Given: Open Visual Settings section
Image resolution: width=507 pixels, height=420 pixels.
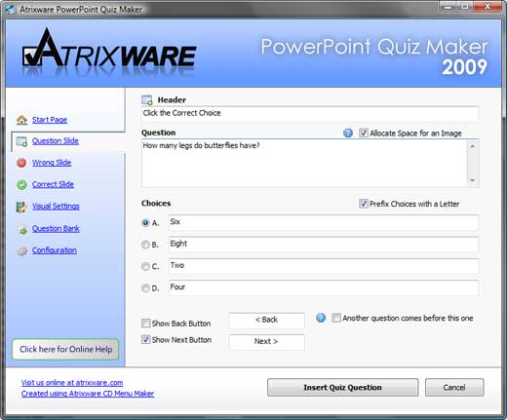Looking at the screenshot, I should tap(56, 207).
